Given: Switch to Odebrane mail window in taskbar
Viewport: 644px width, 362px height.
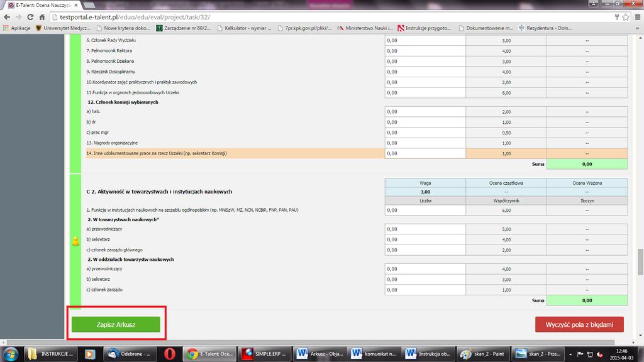Looking at the screenshot, I should [x=130, y=354].
